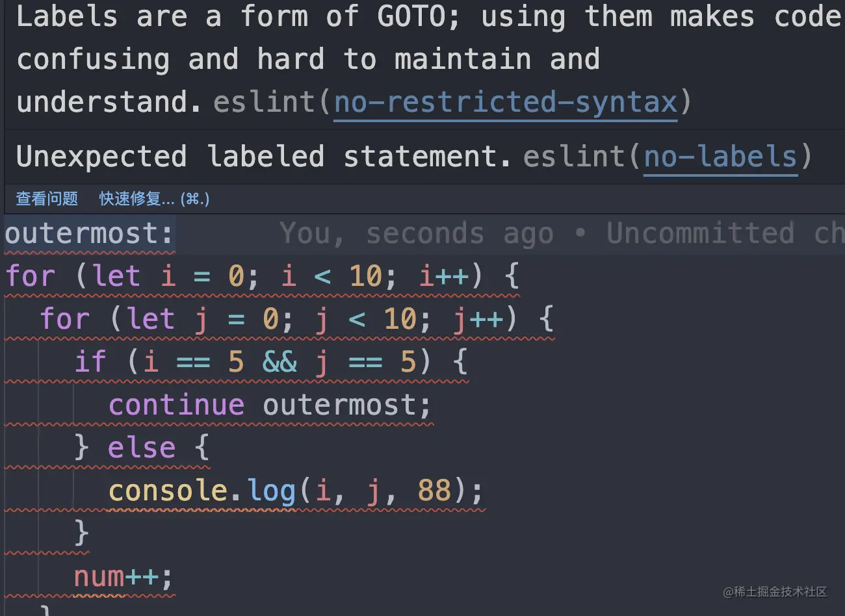Image resolution: width=845 pixels, height=616 pixels.
Task: Click the j++ increment expression
Action: point(478,319)
